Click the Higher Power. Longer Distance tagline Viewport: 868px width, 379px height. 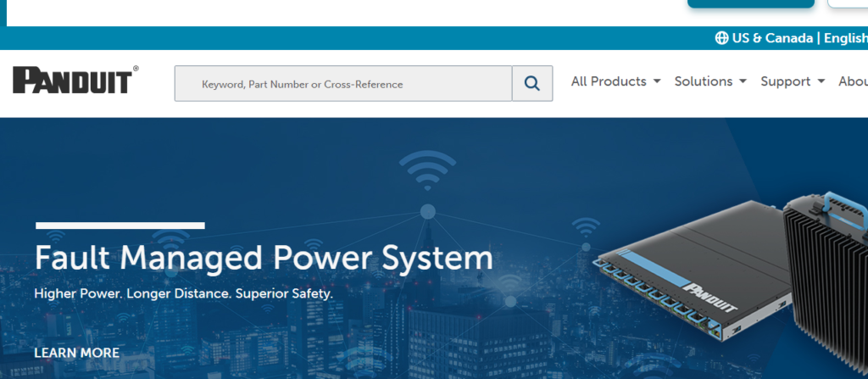click(x=184, y=293)
